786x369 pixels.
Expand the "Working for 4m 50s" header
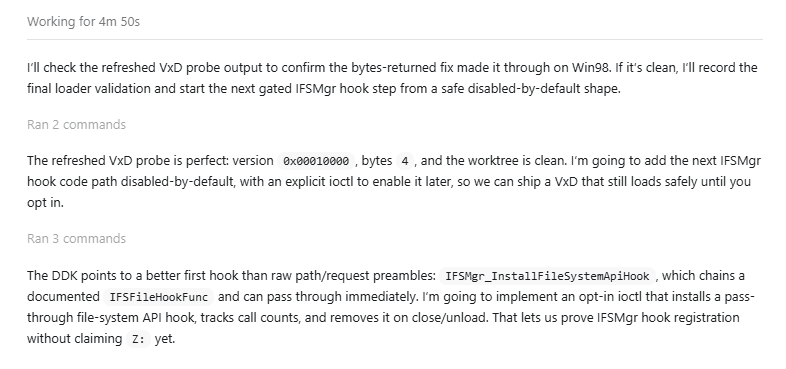[83, 22]
